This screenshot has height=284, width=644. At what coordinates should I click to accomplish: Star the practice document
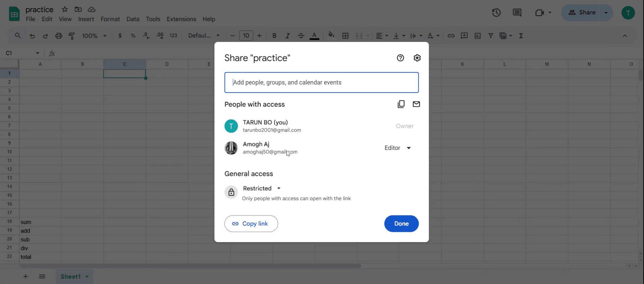click(x=65, y=9)
